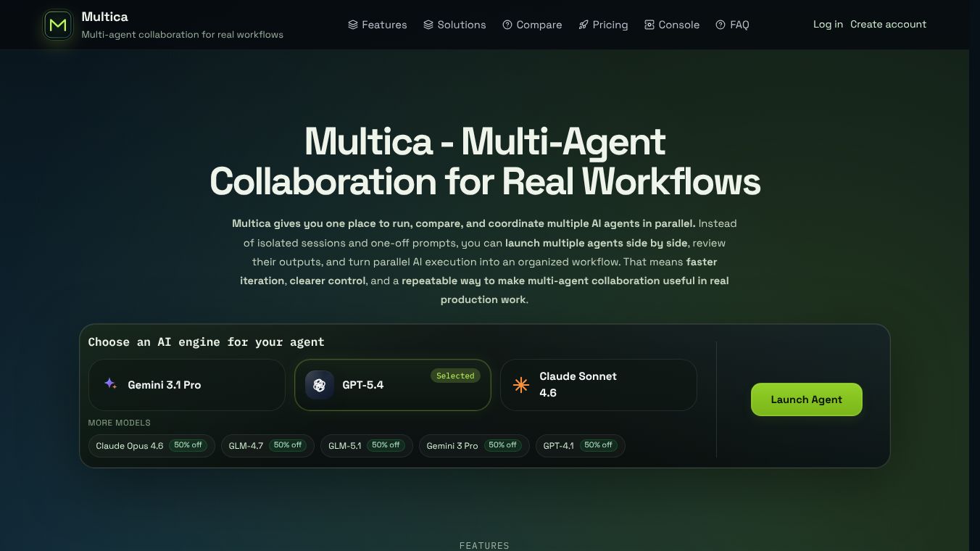Pick Claude Sonnet 4.6 engine

(599, 385)
